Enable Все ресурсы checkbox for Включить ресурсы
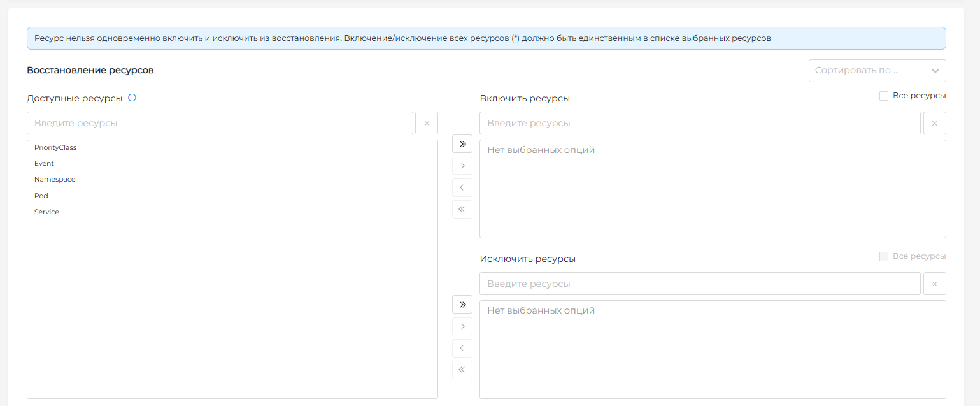 tap(884, 96)
